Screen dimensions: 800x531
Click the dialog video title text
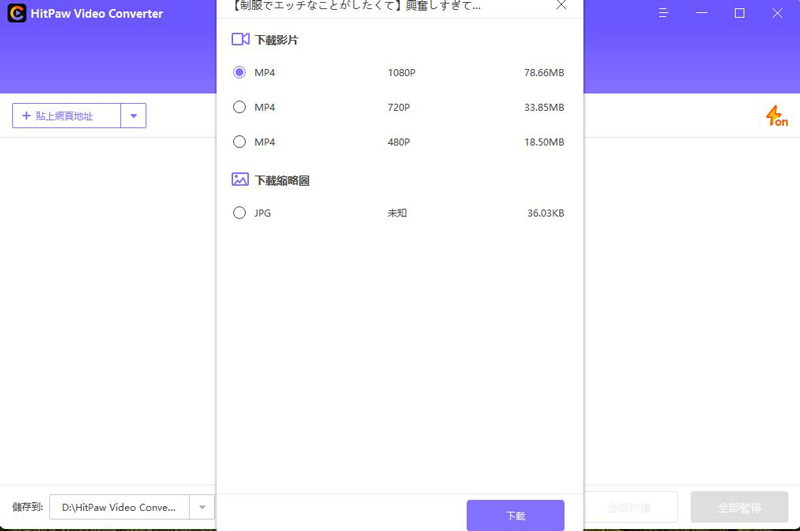(x=356, y=6)
